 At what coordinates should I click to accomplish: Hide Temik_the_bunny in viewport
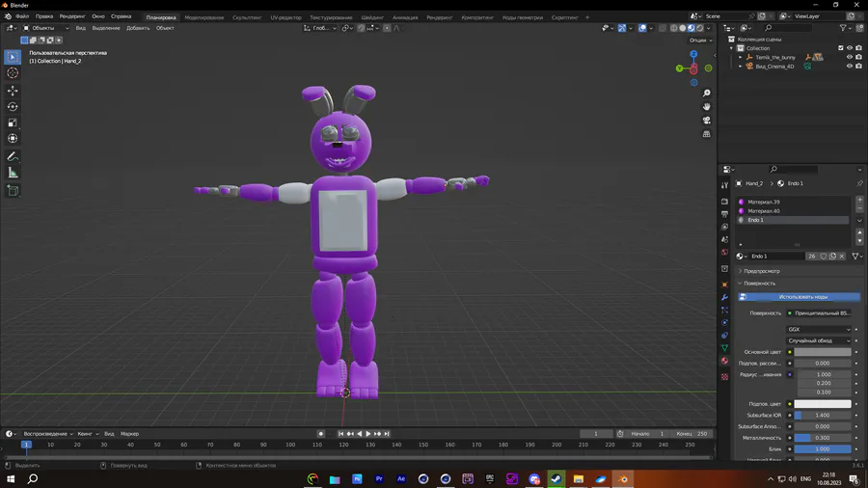coord(850,57)
